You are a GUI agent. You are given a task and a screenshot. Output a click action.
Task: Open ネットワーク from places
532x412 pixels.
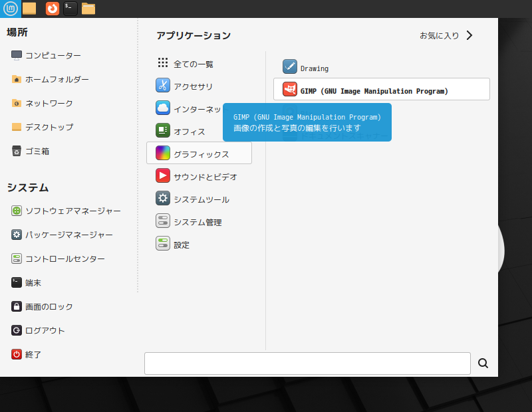[x=42, y=103]
